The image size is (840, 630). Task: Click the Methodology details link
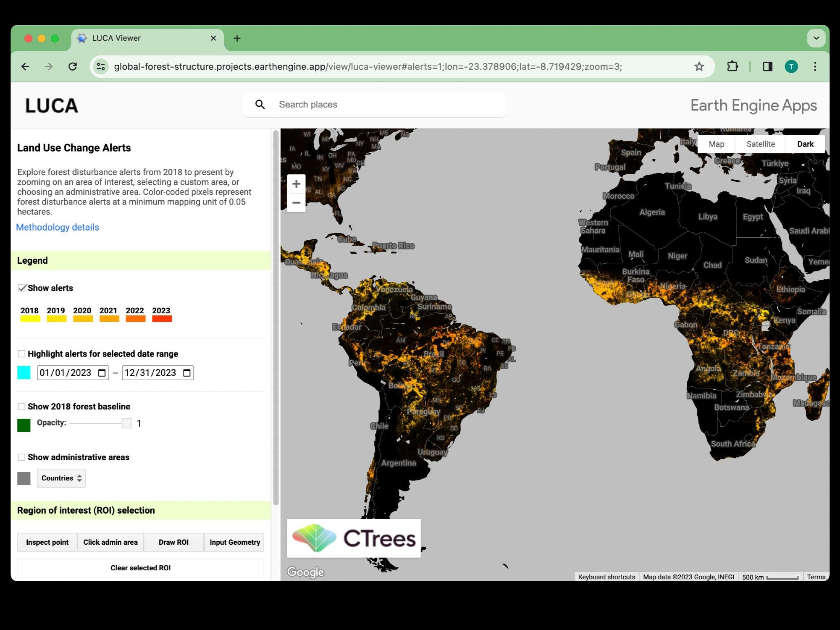point(57,227)
